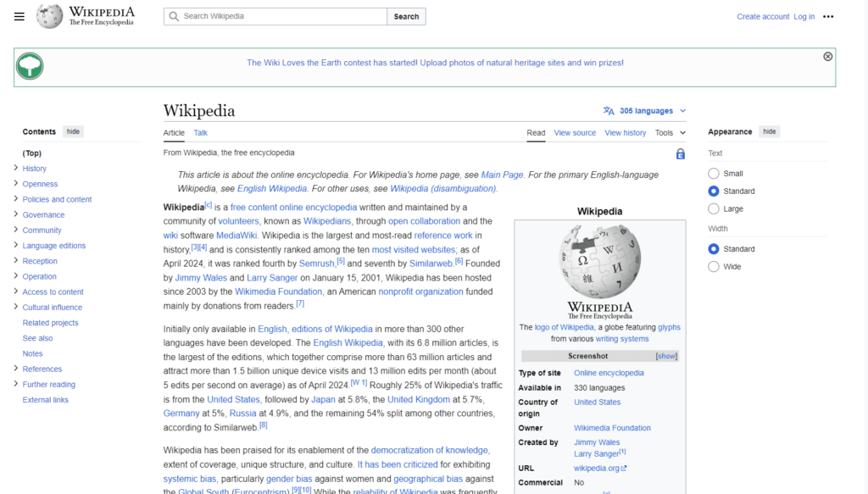Switch to the Talk tab
Viewport: 868px width, 494px height.
point(200,133)
